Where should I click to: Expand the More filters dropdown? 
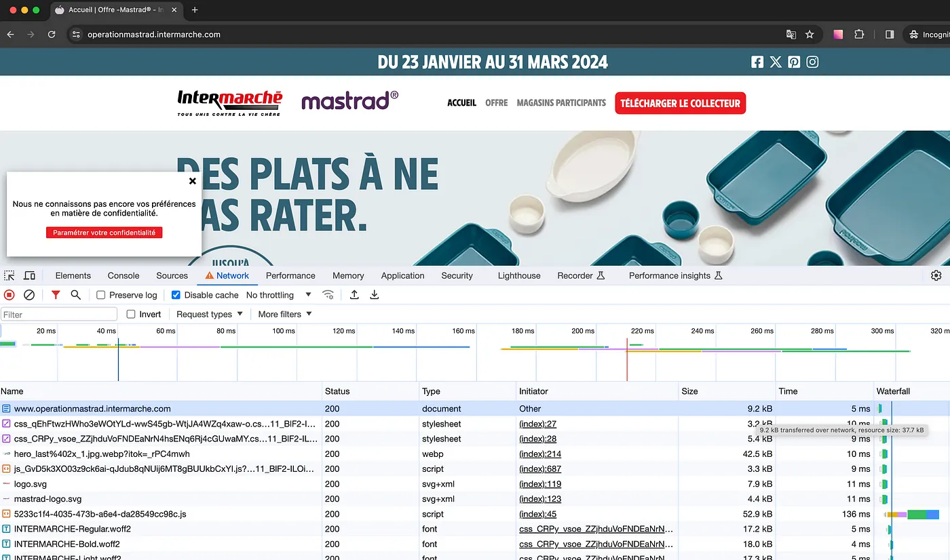(284, 314)
